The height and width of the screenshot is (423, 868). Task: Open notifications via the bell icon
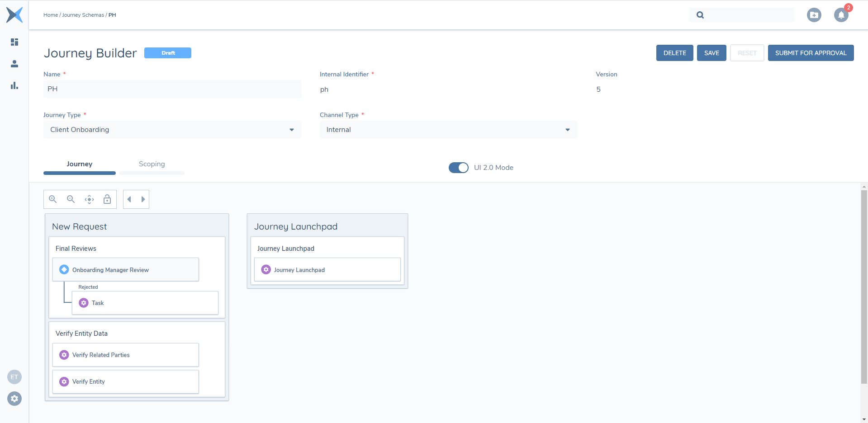tap(840, 15)
